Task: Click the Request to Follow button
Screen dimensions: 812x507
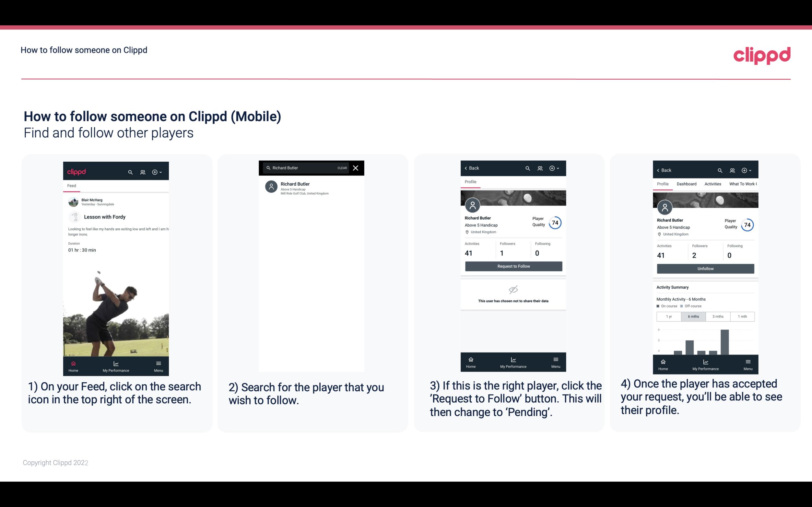Action: coord(513,266)
